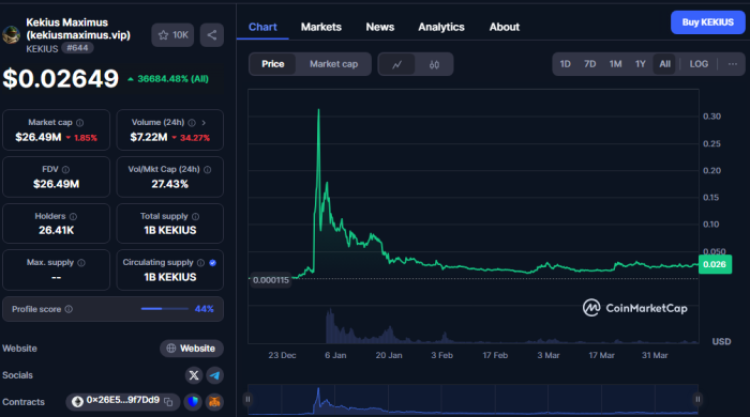Open the X (Twitter) social link
The image size is (750, 417).
(194, 375)
